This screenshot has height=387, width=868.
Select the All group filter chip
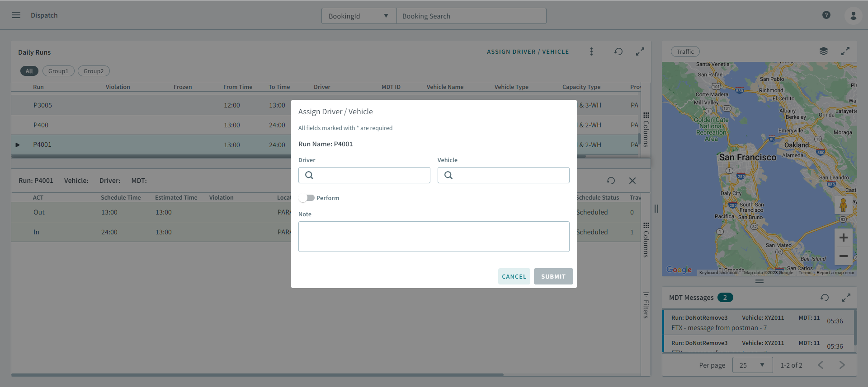(29, 71)
